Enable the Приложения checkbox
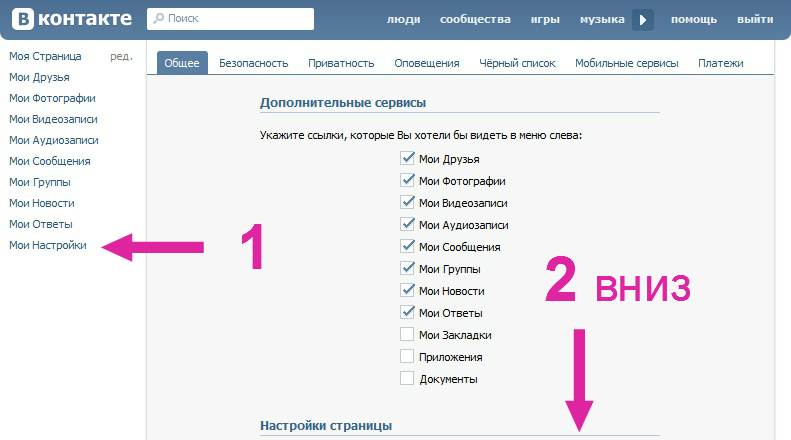 tap(407, 356)
